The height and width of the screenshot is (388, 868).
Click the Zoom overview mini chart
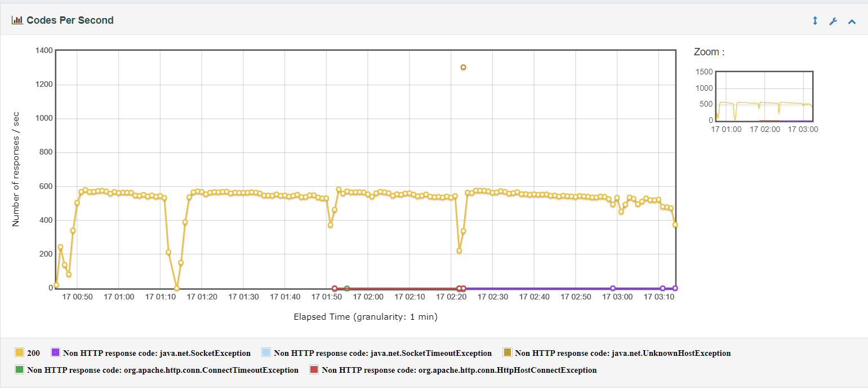coord(764,96)
